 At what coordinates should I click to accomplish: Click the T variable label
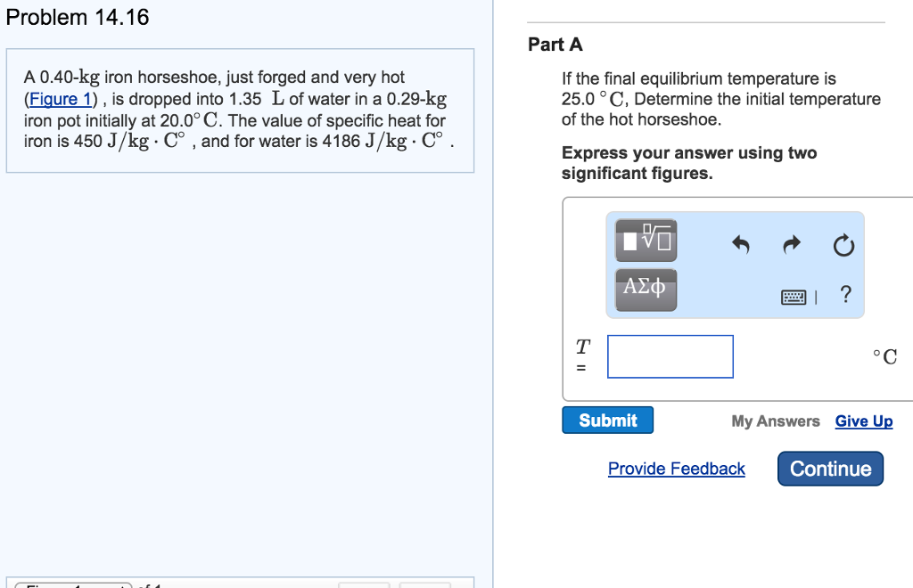point(582,345)
